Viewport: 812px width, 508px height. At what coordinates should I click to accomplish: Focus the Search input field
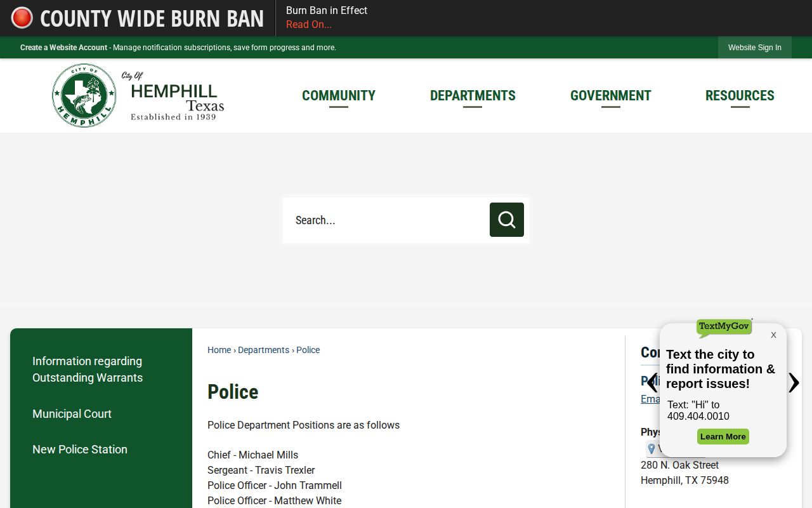[x=386, y=220]
